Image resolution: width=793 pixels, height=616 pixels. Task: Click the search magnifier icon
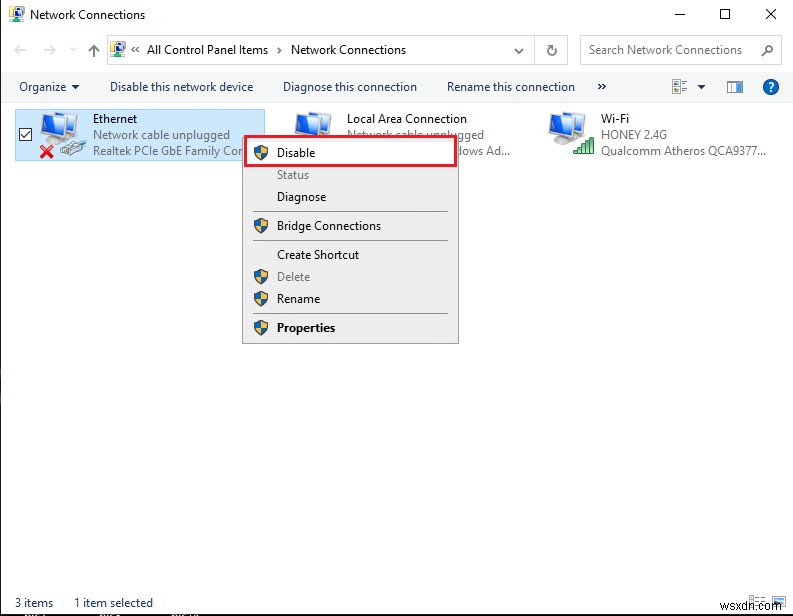pos(767,50)
